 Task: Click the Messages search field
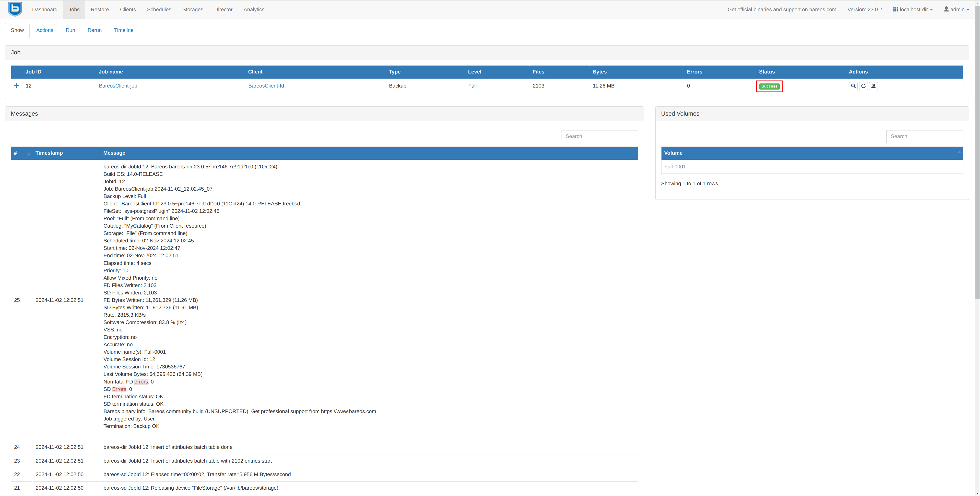point(599,137)
